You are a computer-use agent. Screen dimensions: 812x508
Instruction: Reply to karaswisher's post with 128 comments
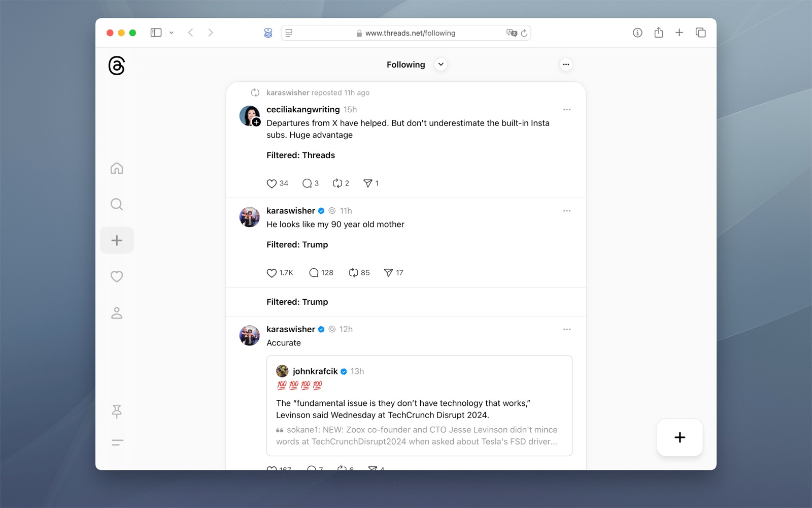click(x=321, y=273)
